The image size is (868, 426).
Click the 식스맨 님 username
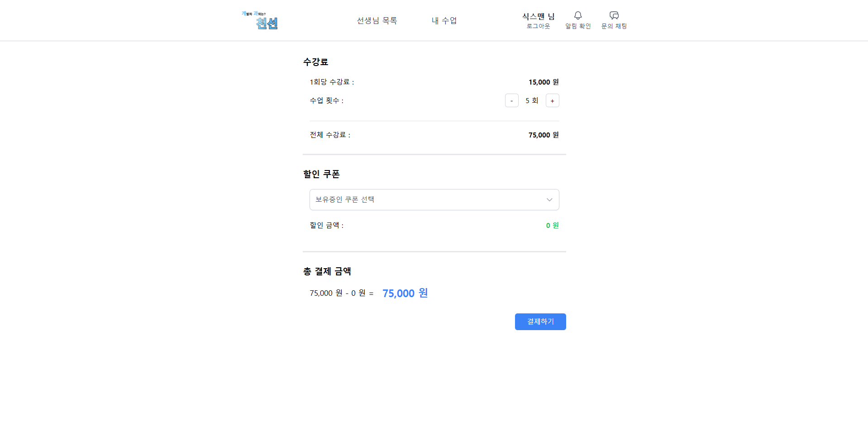click(538, 17)
